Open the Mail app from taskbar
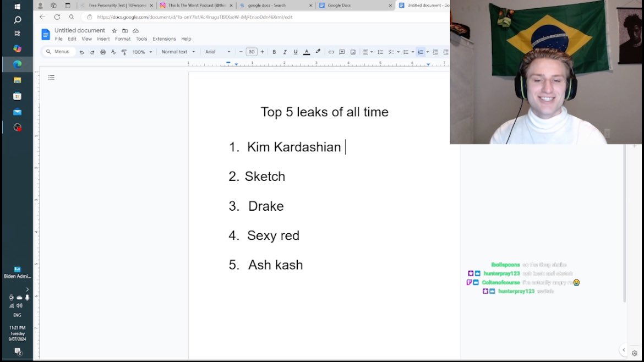 (17, 112)
